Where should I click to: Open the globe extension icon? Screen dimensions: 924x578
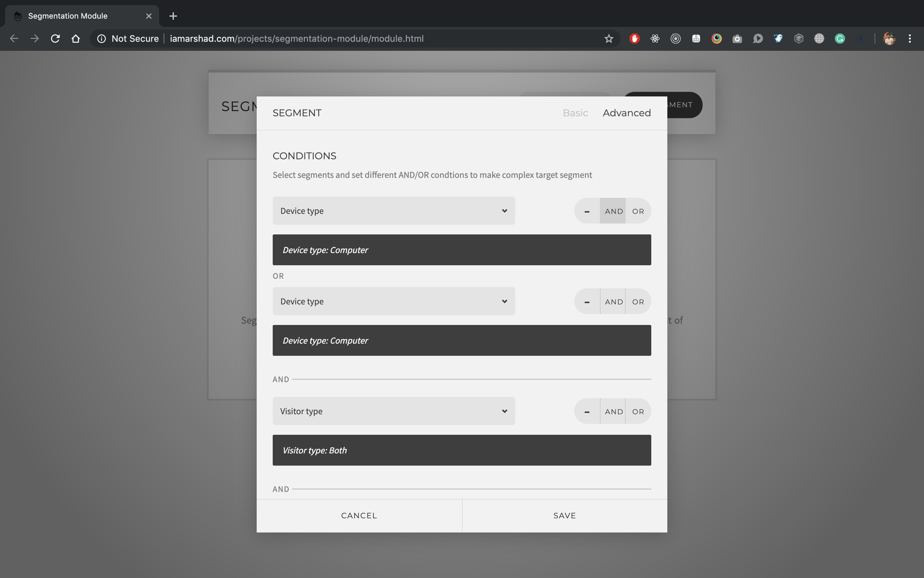(819, 39)
